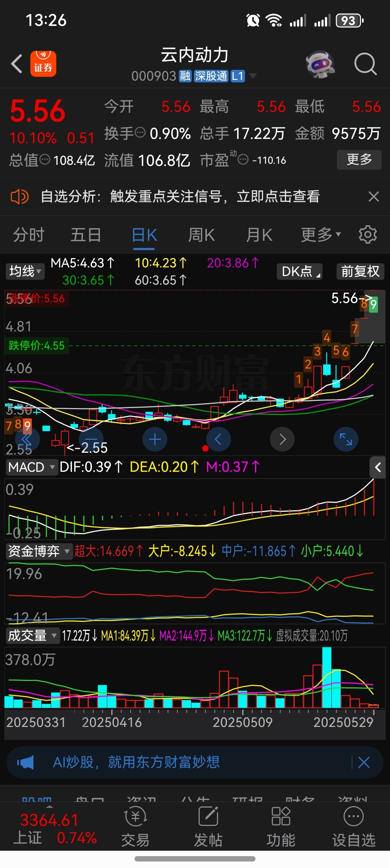Tap the DIF:0.39 value
Screen dimensions: 390x868
point(91,467)
